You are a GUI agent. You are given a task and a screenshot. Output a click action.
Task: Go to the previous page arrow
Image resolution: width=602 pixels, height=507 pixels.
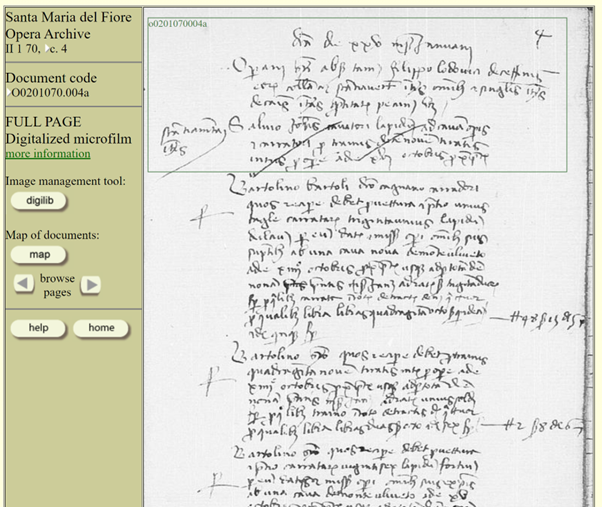point(23,284)
